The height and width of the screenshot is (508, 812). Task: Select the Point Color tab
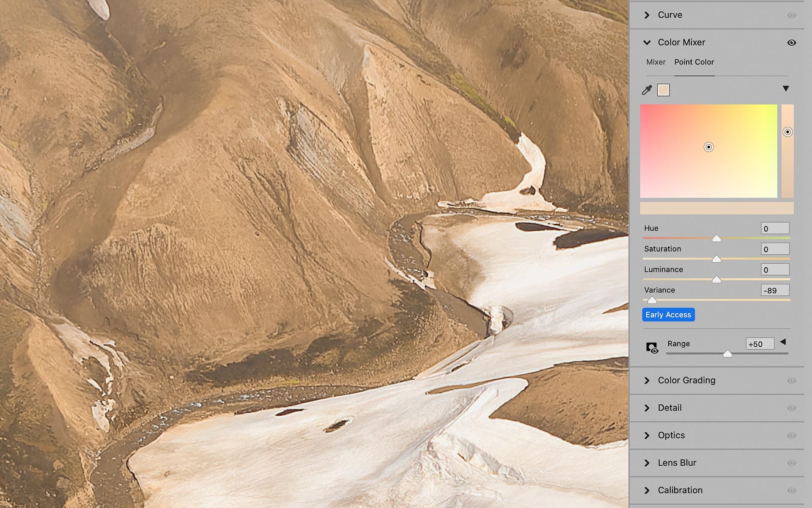pos(694,62)
